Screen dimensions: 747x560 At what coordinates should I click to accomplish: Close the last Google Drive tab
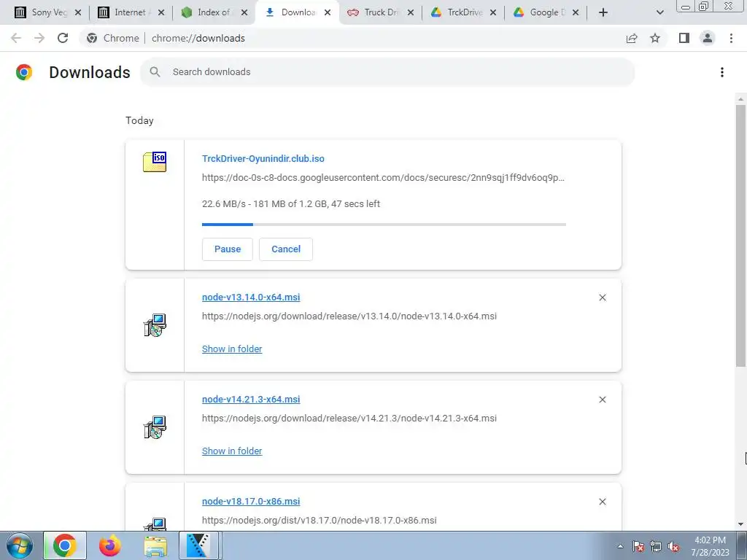point(576,12)
